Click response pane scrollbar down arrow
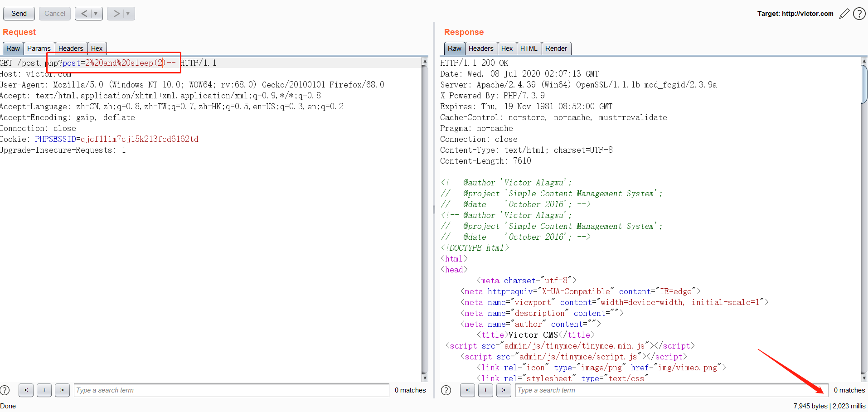868x412 pixels. tap(864, 378)
